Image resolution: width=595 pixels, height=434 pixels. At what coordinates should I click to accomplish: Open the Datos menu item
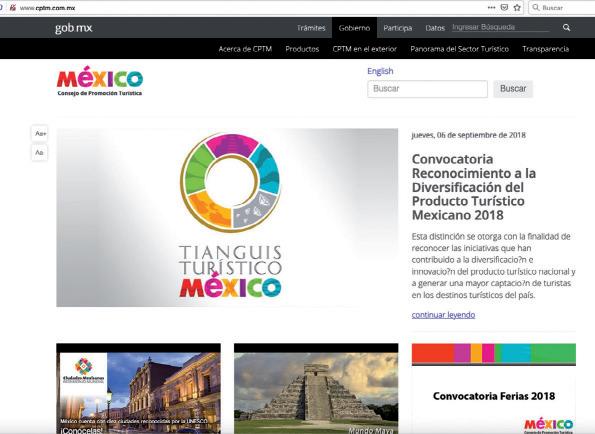pos(435,28)
